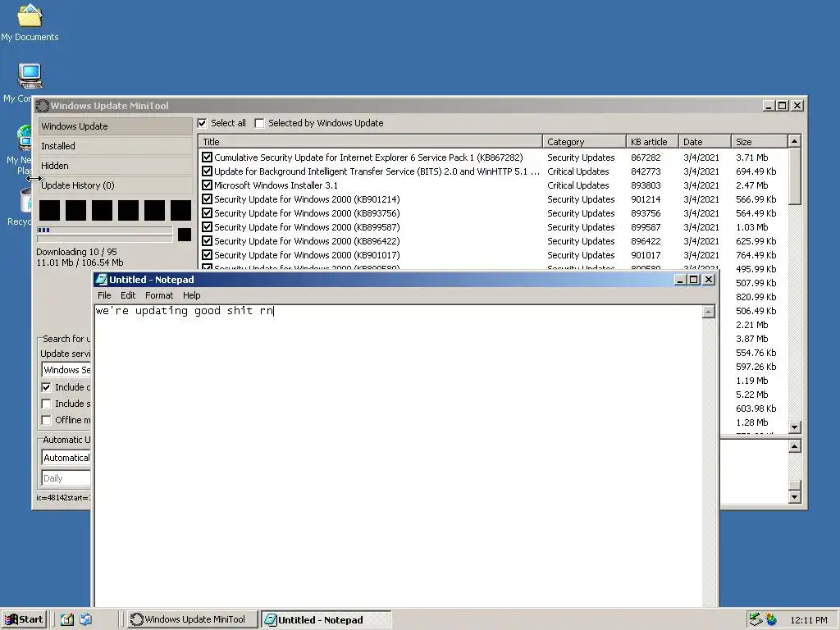Click the Windows Update tray icon

click(771, 619)
